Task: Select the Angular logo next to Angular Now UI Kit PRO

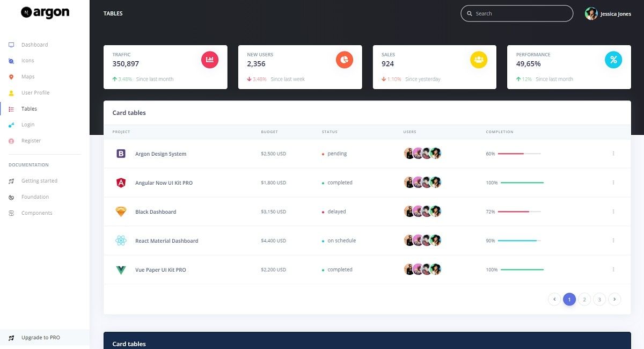Action: click(x=121, y=183)
